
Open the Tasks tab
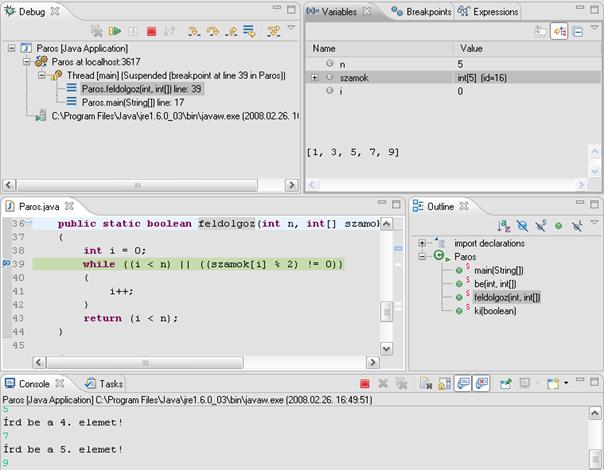click(104, 384)
